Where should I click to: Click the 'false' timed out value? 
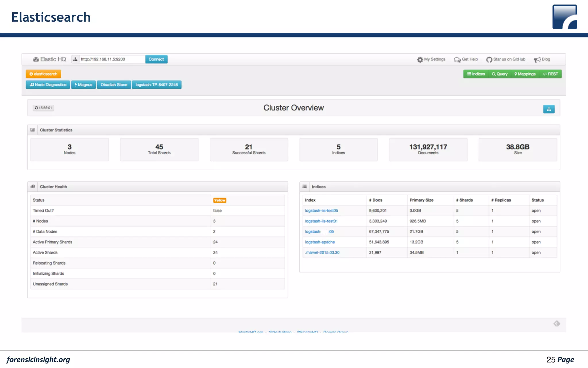pos(217,211)
